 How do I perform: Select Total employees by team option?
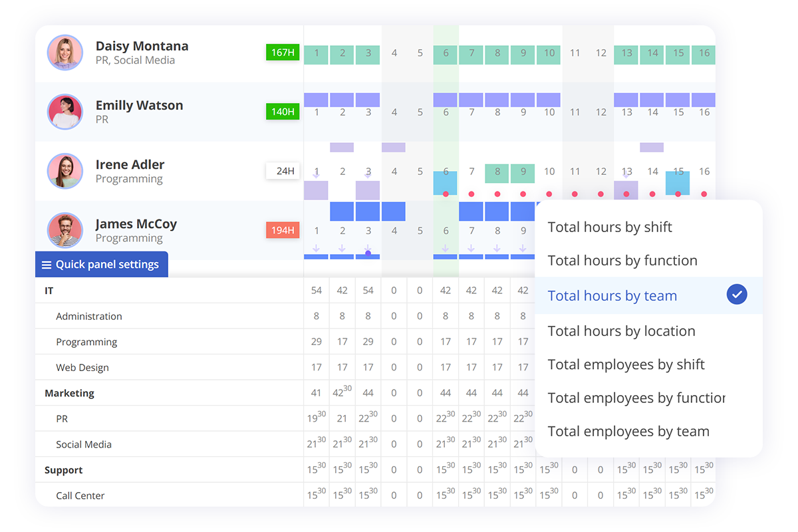628,432
